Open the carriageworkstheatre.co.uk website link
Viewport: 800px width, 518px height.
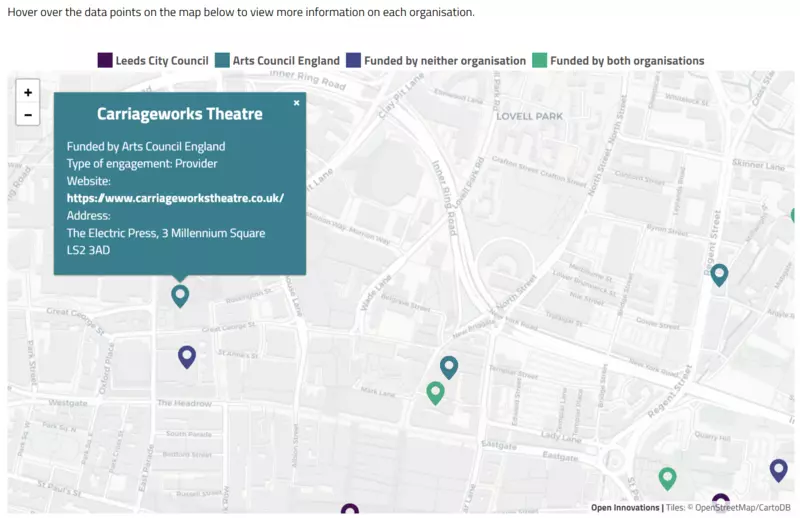(175, 198)
